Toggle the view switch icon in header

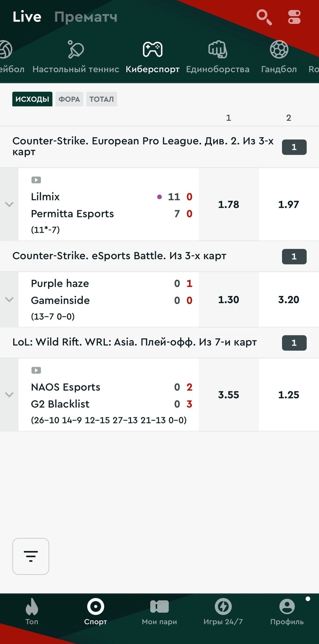(294, 17)
